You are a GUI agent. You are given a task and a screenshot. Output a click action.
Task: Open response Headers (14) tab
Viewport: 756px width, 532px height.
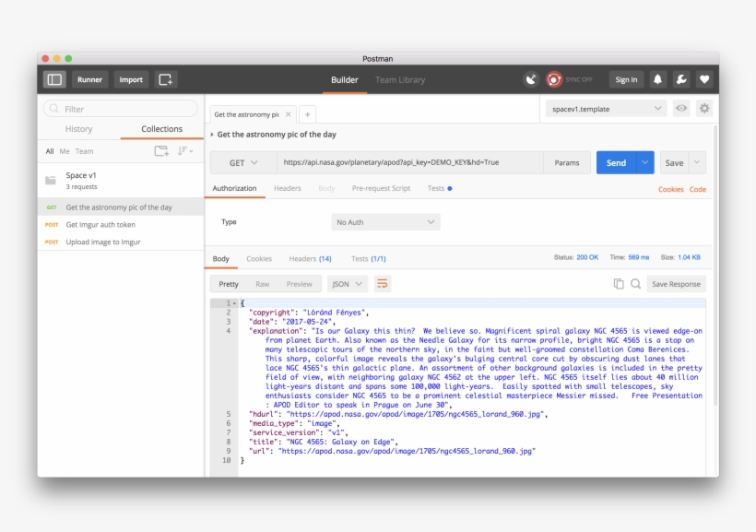[310, 259]
